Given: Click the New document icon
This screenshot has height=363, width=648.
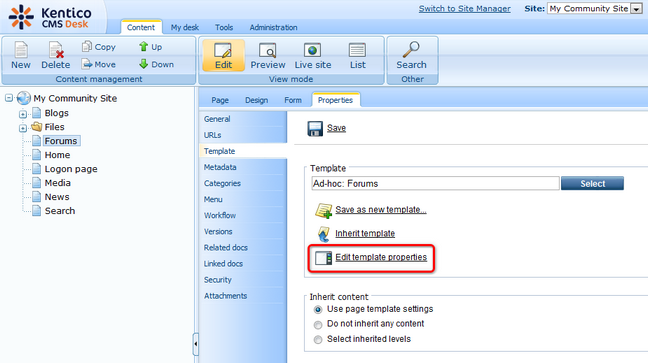Looking at the screenshot, I should pos(21,50).
